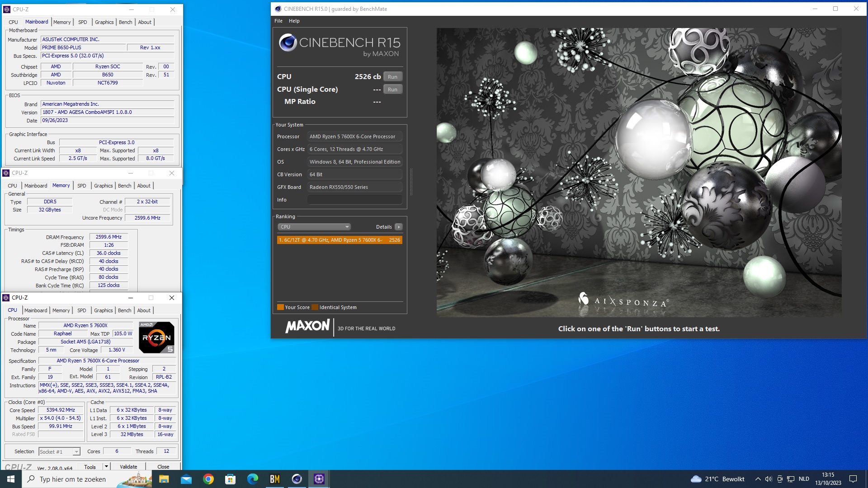This screenshot has width=868, height=488.
Task: Click the Cinebench R15 logo sphere icon
Action: pyautogui.click(x=288, y=43)
